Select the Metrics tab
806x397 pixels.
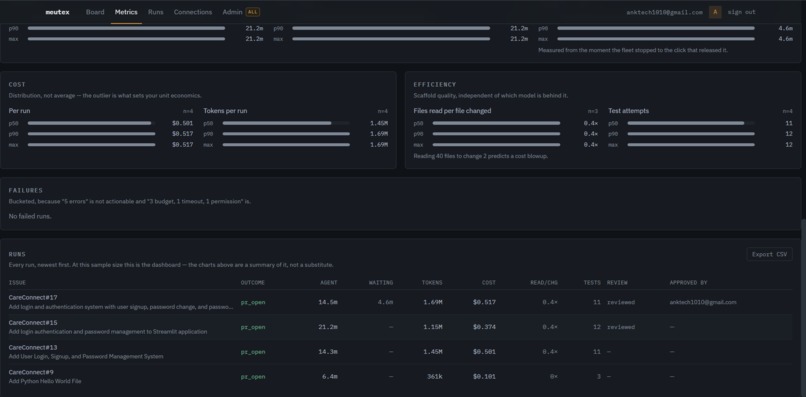[126, 12]
